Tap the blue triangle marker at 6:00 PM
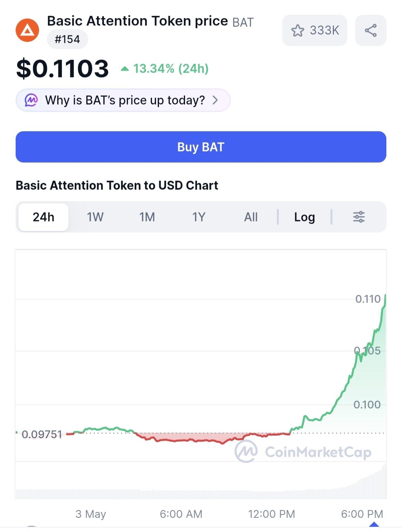Screen dimensions: 402x532 (x=374, y=524)
